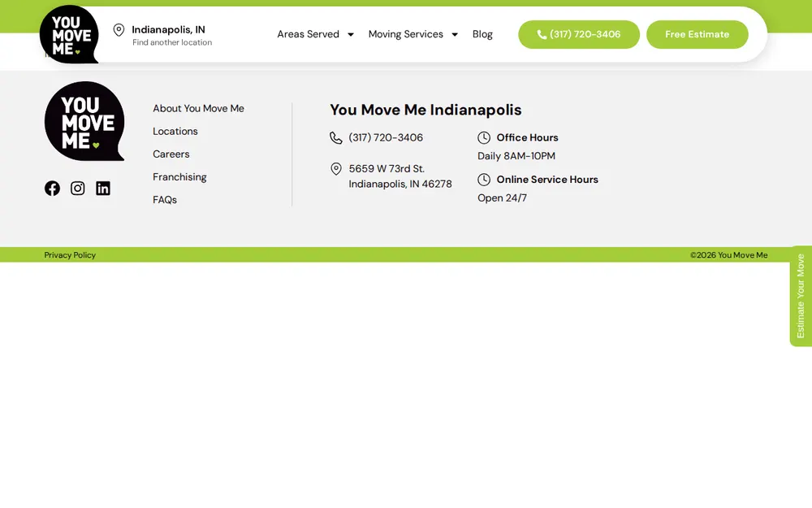Screen dimensions: 812x508
Task: Click the location pin icon beside Indianapolis, IN
Action: coord(119,30)
